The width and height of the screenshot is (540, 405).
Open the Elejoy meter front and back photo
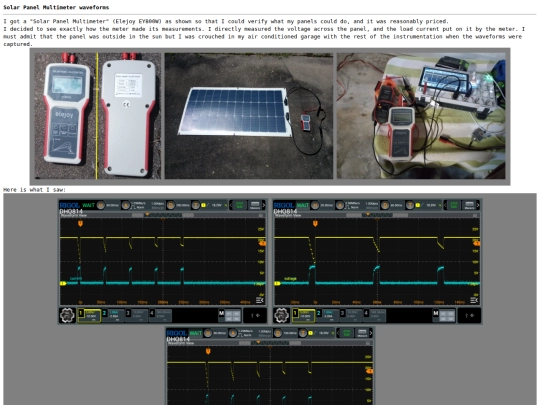click(x=97, y=116)
